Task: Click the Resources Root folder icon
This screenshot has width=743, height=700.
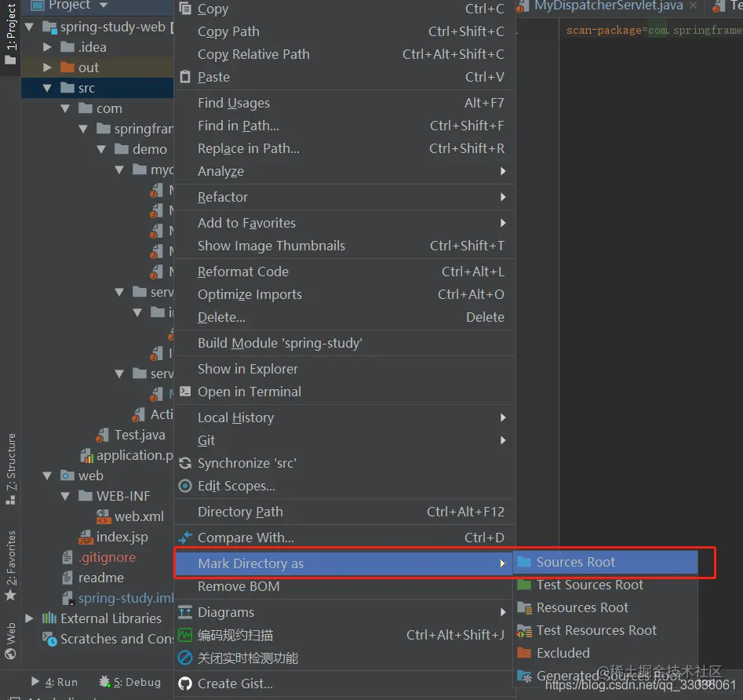Action: click(x=524, y=607)
